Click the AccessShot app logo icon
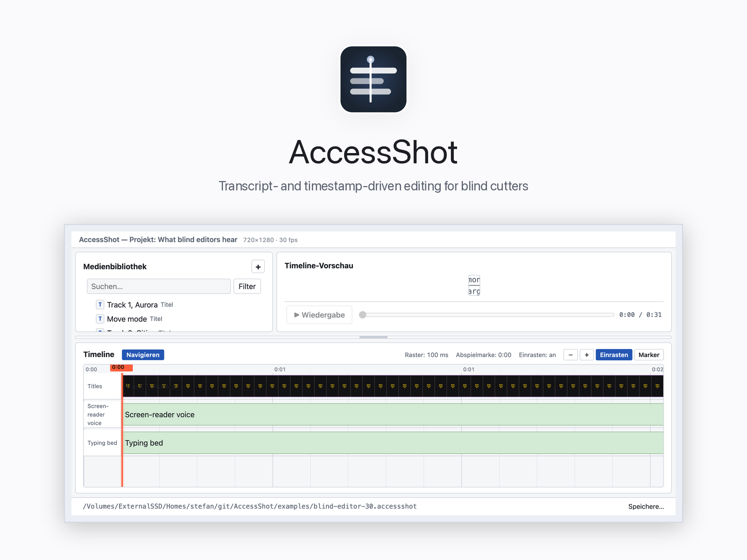This screenshot has width=747, height=560. pos(373,79)
